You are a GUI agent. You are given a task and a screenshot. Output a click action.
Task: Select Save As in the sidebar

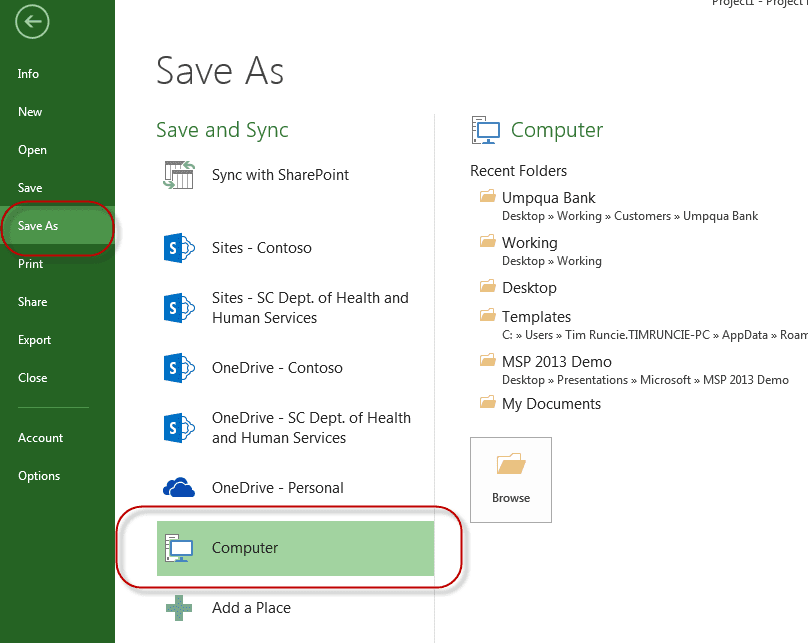(x=57, y=226)
